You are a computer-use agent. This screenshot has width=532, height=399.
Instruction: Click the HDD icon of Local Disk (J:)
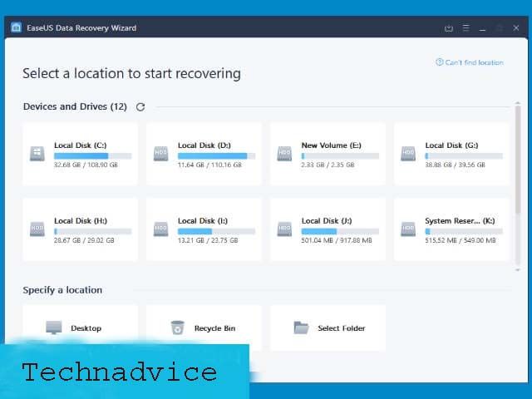[284, 229]
